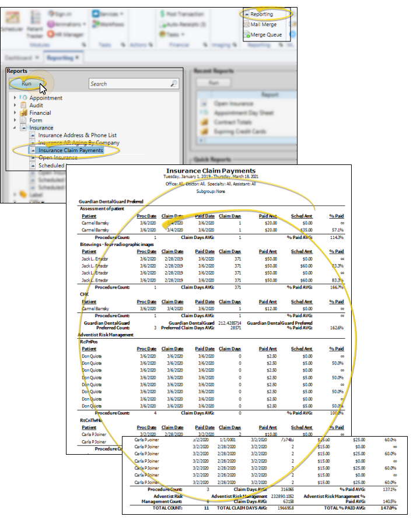The height and width of the screenshot is (527, 420).
Task: Open the HR Manager module
Action: (66, 34)
